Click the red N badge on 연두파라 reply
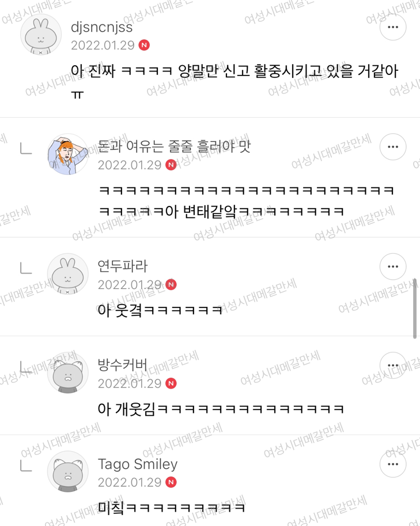420x526 pixels. 171,284
